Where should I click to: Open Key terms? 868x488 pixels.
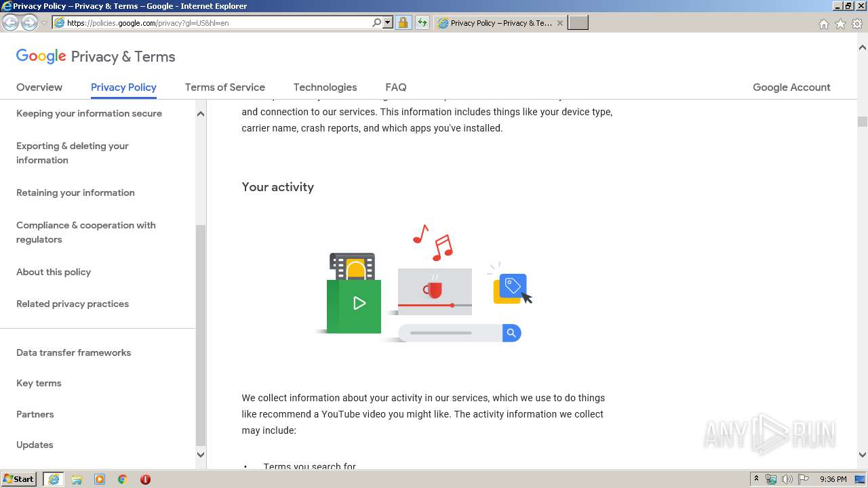click(39, 383)
